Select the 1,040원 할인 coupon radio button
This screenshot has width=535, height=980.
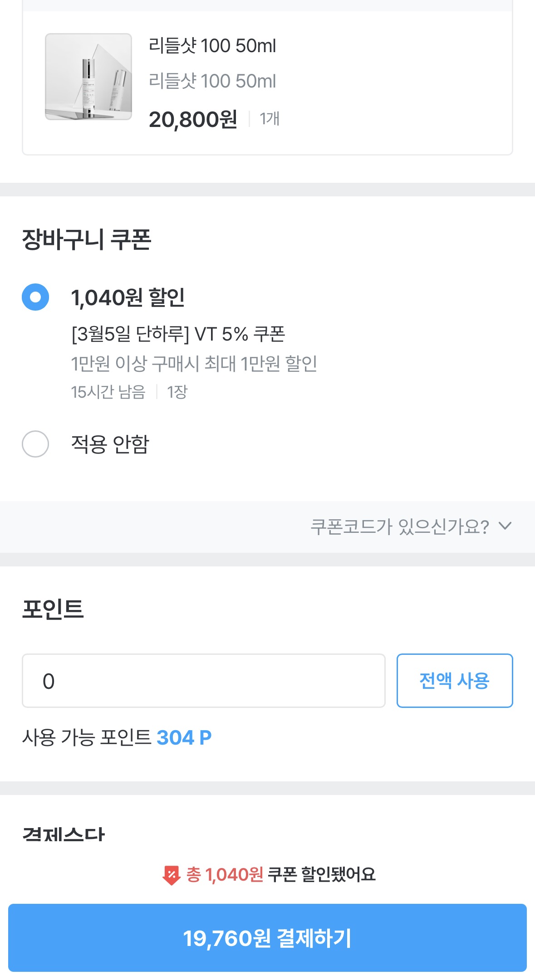click(35, 297)
